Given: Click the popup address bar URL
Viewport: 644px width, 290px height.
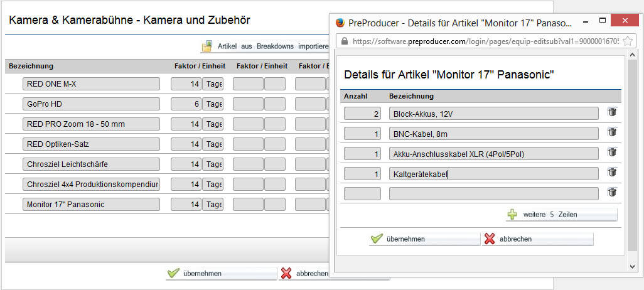Looking at the screenshot, I should [485, 41].
